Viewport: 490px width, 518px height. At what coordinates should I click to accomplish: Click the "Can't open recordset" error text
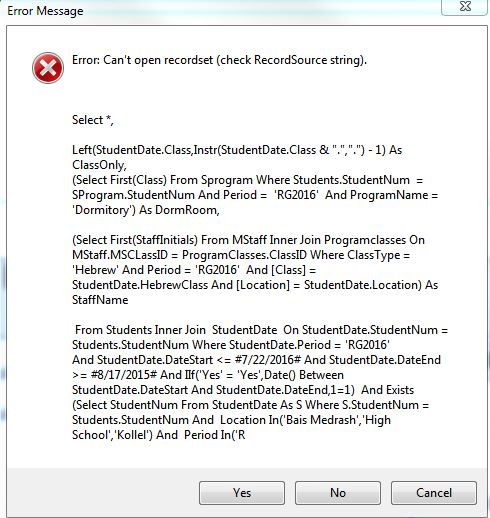pyautogui.click(x=219, y=60)
